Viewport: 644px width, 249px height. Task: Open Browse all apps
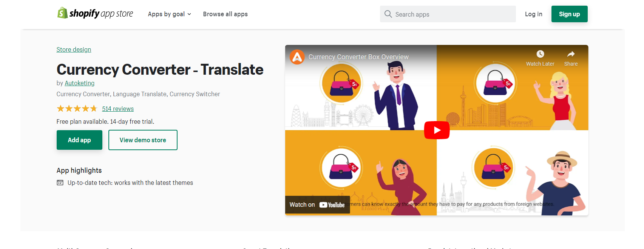point(225,14)
